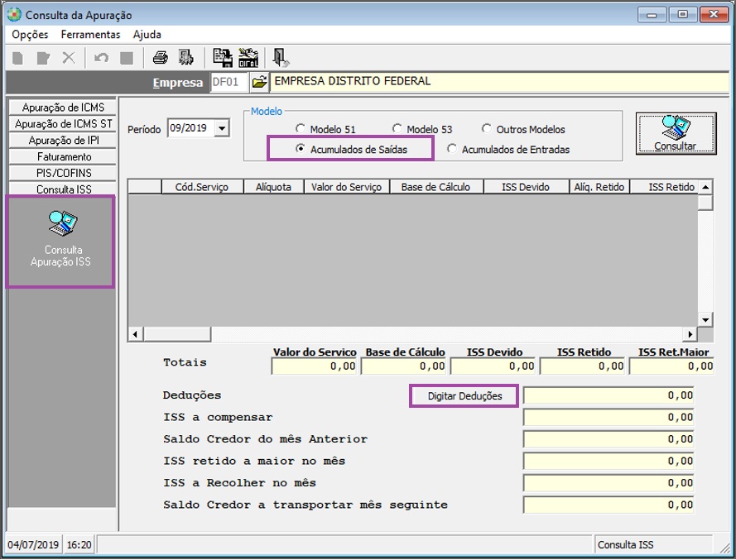Click the exit door icon in the toolbar
The height and width of the screenshot is (560, 736).
(281, 58)
